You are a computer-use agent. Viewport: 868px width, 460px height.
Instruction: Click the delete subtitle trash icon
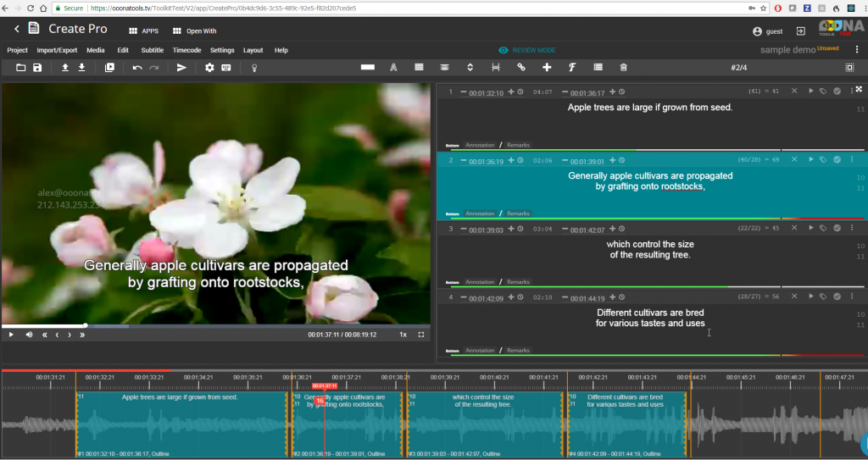click(x=623, y=68)
